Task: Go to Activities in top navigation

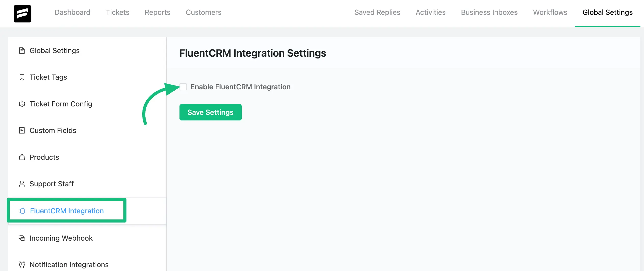Action: coord(431,12)
